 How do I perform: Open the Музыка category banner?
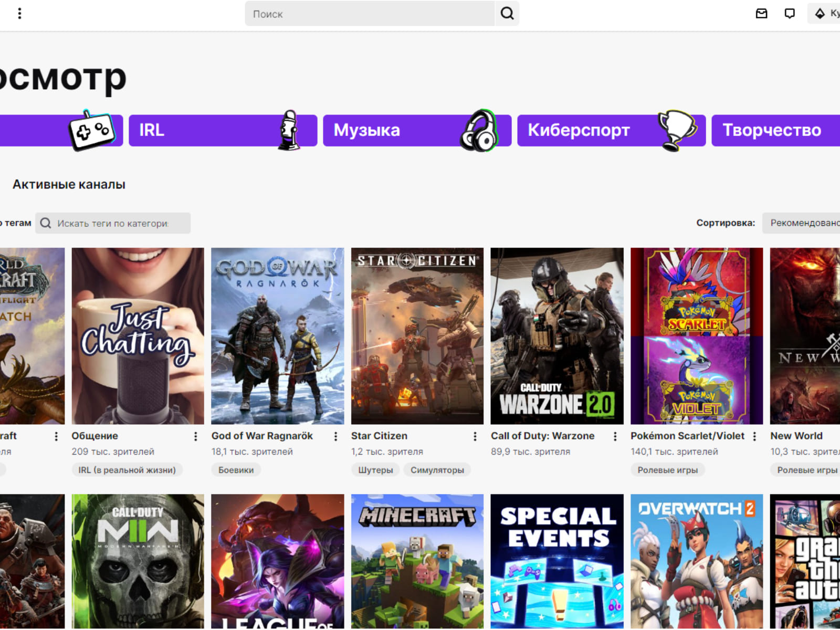pyautogui.click(x=417, y=130)
